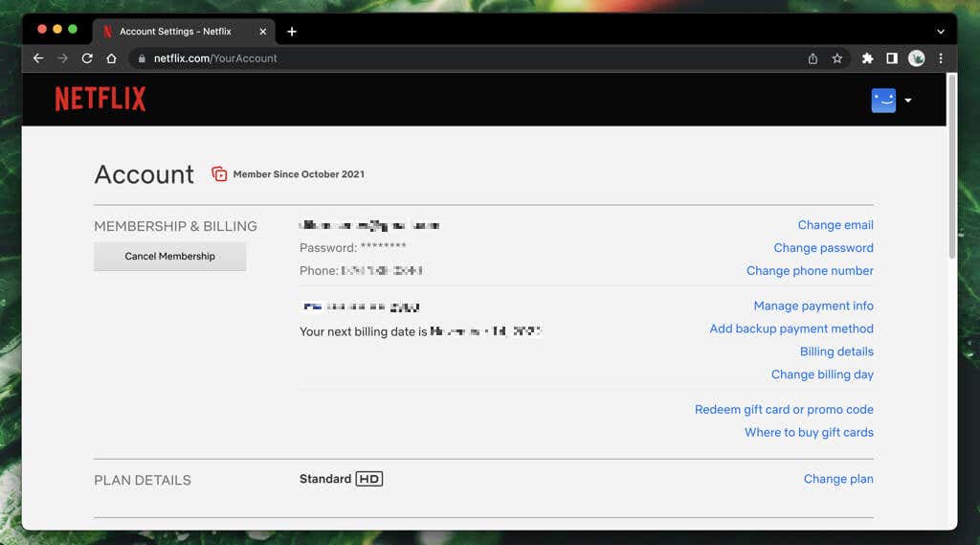The width and height of the screenshot is (980, 545).
Task: Click the share page icon in address bar
Action: [x=813, y=58]
